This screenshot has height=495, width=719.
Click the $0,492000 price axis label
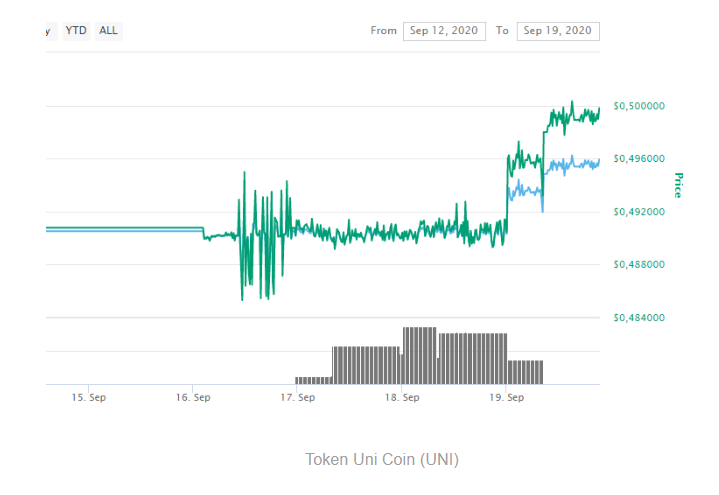[639, 212]
